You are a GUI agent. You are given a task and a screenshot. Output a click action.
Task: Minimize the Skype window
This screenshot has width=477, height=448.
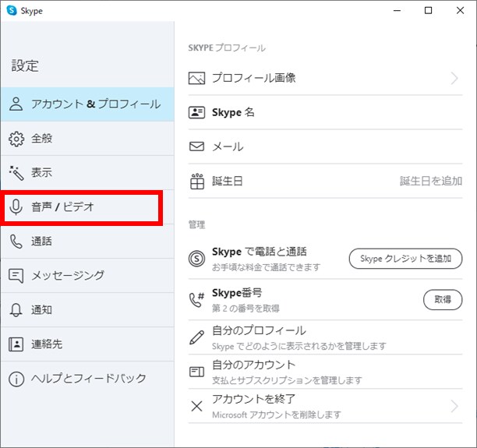pos(397,11)
